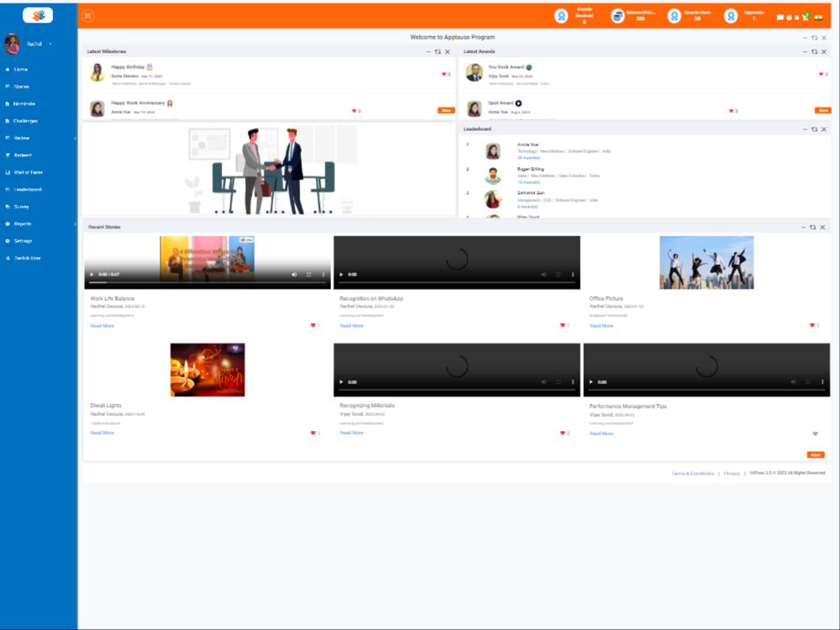Open the Balance Points coins icon
This screenshot has width=840, height=630.
617,16
